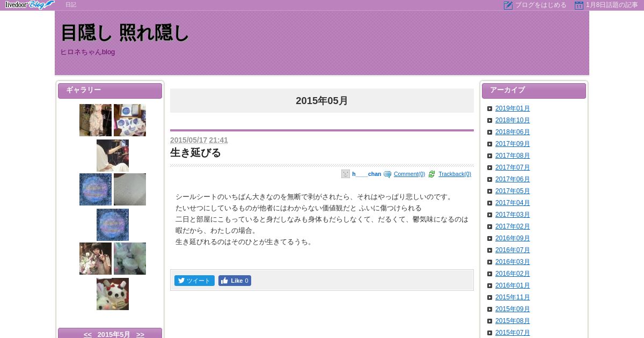This screenshot has height=338, width=644.
Task: Click the bullet icon beside 2019年01月
Action: (489, 108)
